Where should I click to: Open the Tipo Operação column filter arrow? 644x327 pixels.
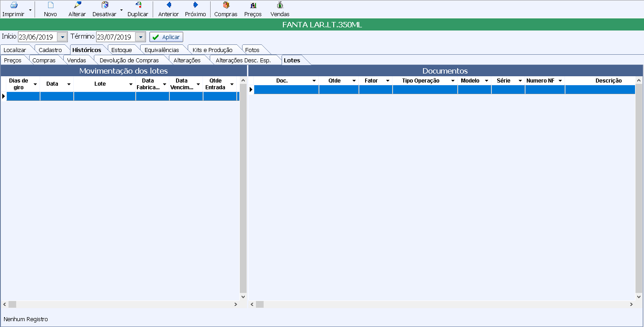(453, 81)
